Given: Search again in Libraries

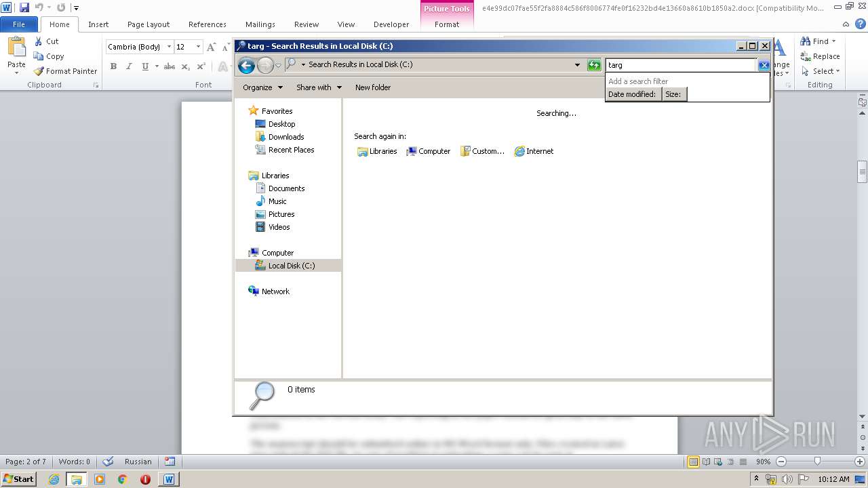Looking at the screenshot, I should pyautogui.click(x=377, y=151).
